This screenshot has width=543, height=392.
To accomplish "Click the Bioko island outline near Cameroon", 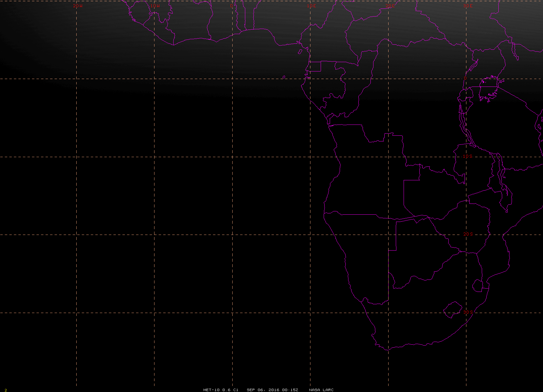I will [x=300, y=52].
